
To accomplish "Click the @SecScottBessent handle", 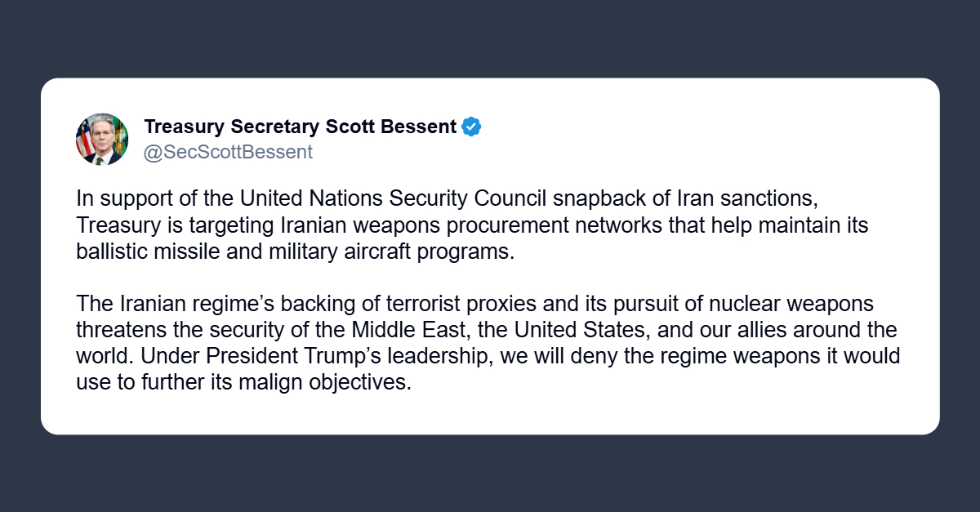I will (x=228, y=152).
